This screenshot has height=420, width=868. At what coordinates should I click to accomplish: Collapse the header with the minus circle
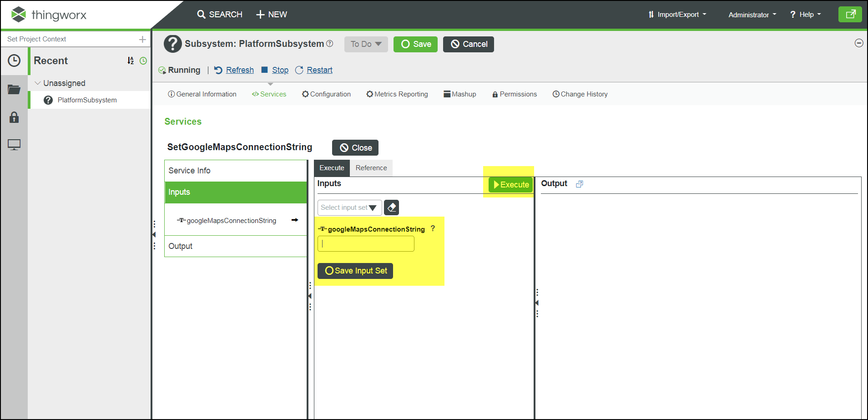(859, 43)
